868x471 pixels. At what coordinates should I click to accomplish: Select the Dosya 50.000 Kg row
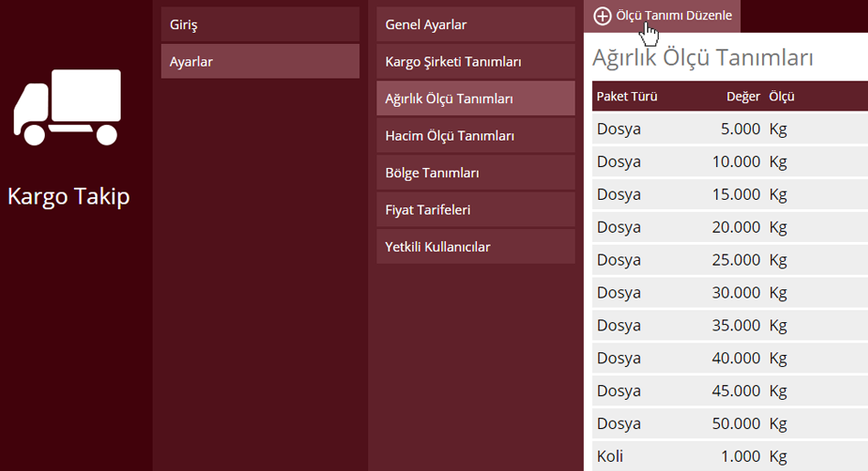click(730, 423)
